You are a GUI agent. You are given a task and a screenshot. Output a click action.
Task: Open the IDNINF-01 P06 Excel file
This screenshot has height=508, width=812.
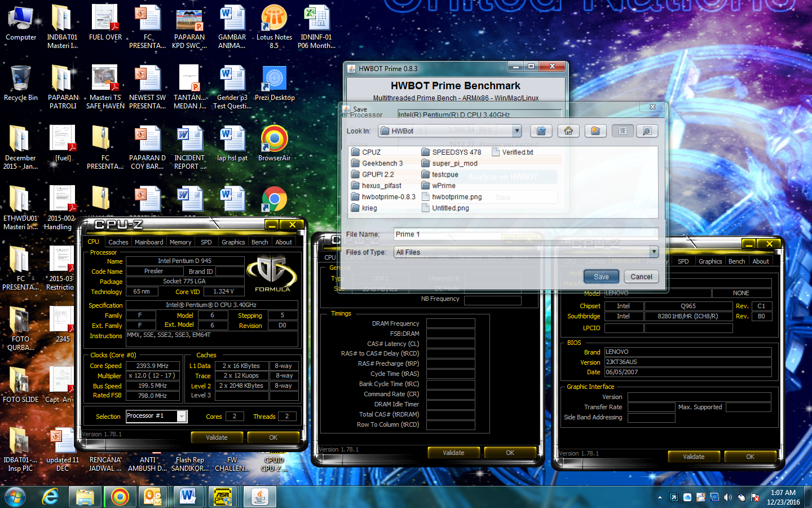[316, 27]
